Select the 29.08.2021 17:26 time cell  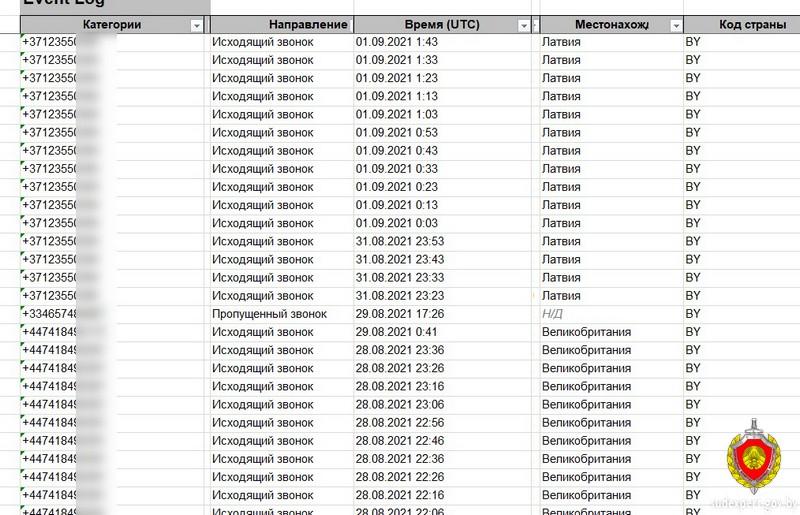point(400,314)
